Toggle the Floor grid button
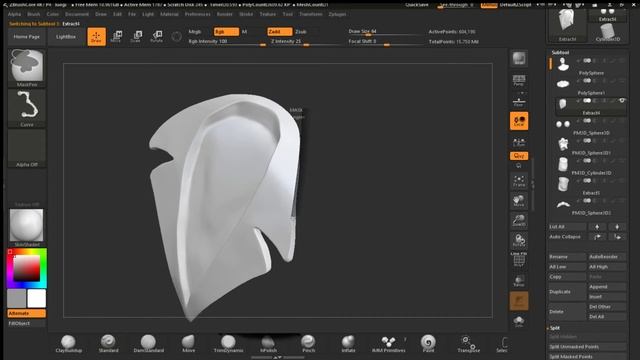640x360 pixels. tap(519, 101)
